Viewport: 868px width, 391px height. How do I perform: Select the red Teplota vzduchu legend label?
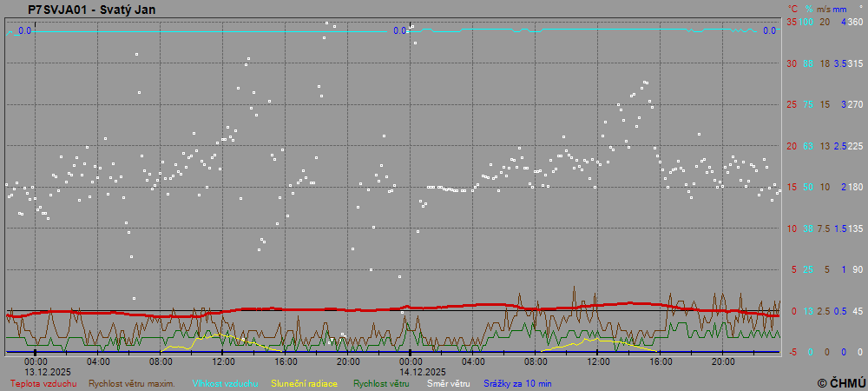pyautogui.click(x=43, y=383)
